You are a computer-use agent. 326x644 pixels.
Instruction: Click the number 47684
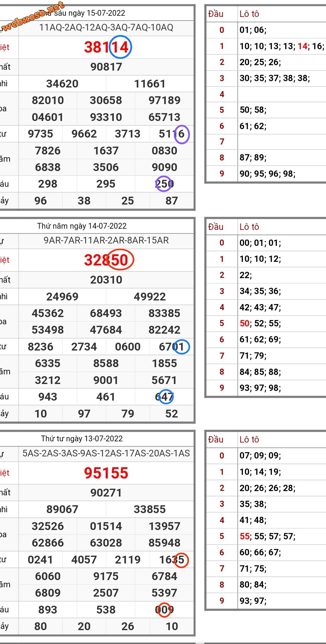pos(106,330)
